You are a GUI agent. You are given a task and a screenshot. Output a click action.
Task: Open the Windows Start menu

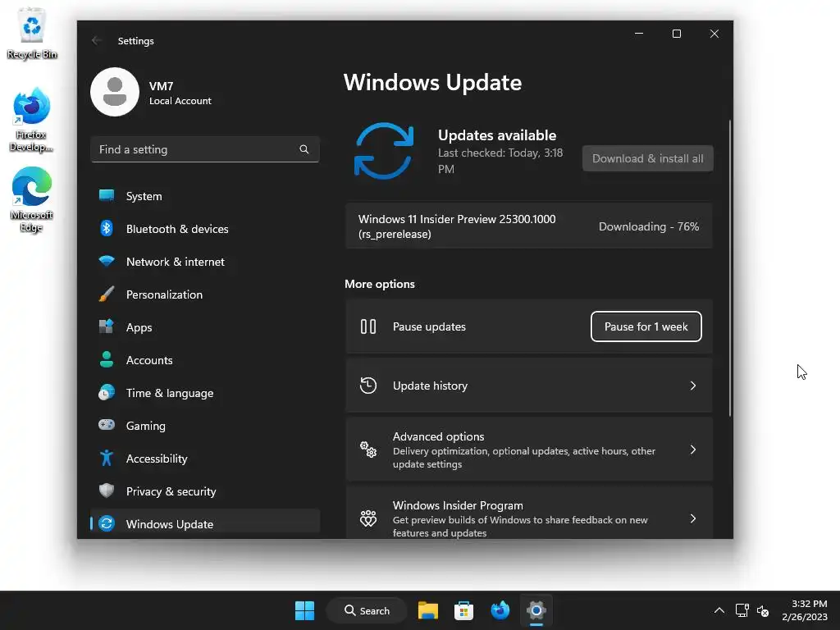pos(305,610)
